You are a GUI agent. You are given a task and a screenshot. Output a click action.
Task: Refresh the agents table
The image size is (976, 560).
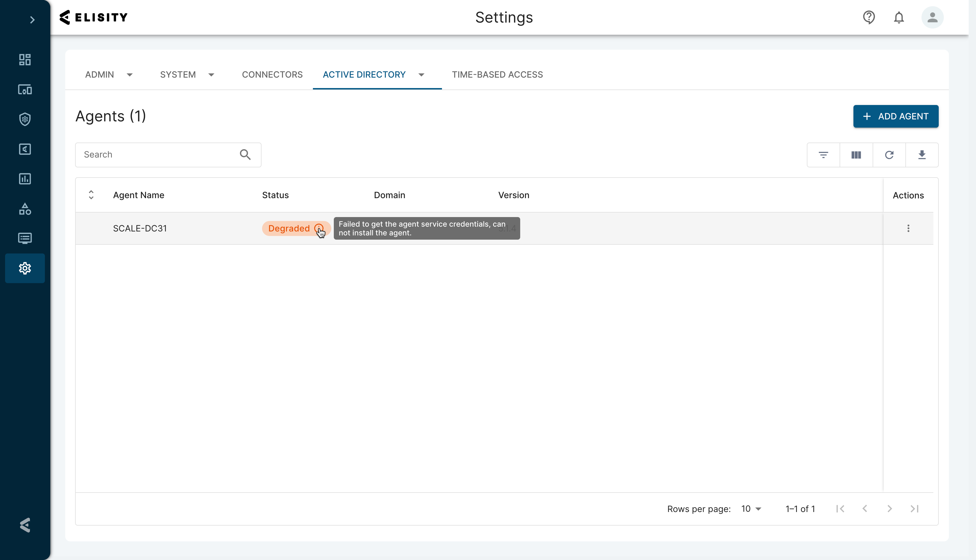[889, 155]
